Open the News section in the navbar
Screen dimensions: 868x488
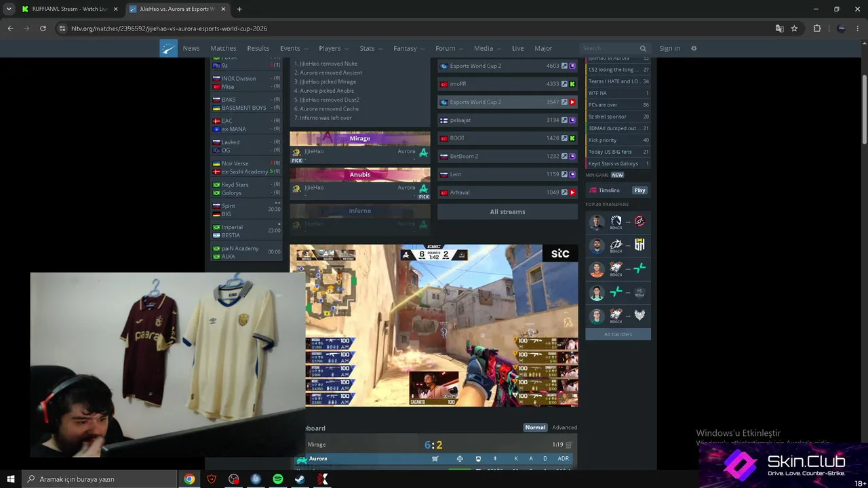[191, 49]
